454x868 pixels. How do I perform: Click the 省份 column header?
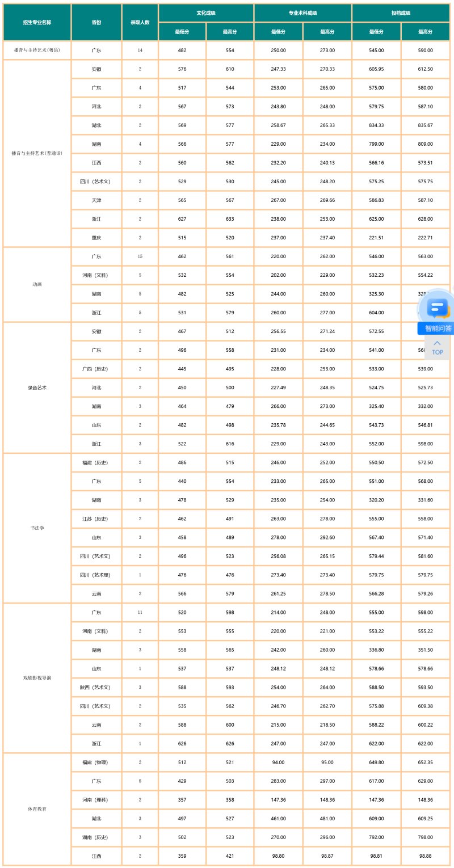96,22
